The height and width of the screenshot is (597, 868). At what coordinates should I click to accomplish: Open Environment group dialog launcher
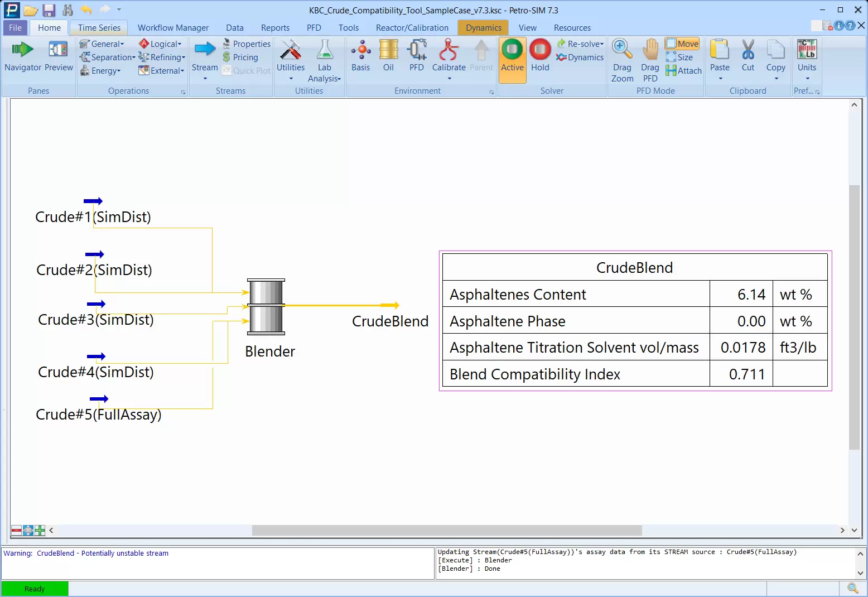pyautogui.click(x=491, y=92)
